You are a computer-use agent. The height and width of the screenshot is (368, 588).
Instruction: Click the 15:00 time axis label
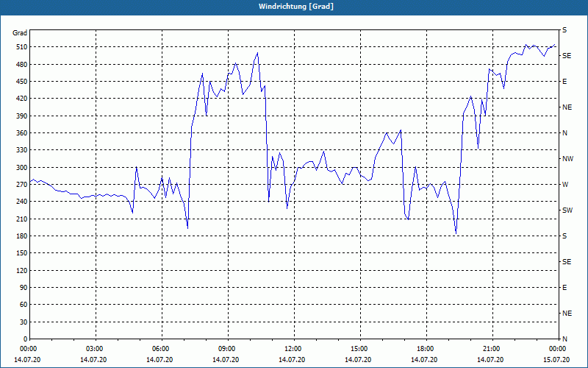tap(360, 348)
